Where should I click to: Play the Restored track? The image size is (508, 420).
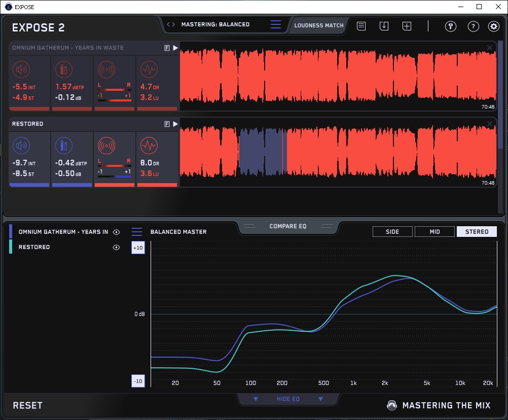(175, 124)
